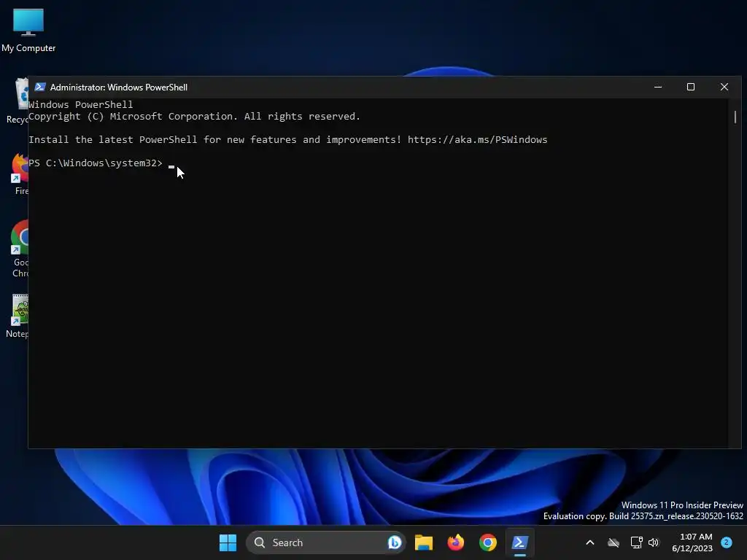Maximize the PowerShell window
Image resolution: width=747 pixels, height=560 pixels.
(x=691, y=87)
